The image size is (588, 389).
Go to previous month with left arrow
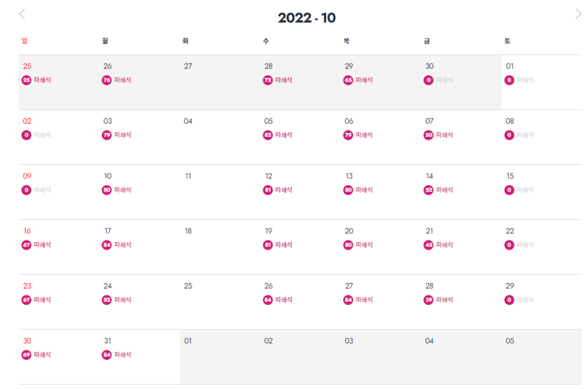point(22,14)
